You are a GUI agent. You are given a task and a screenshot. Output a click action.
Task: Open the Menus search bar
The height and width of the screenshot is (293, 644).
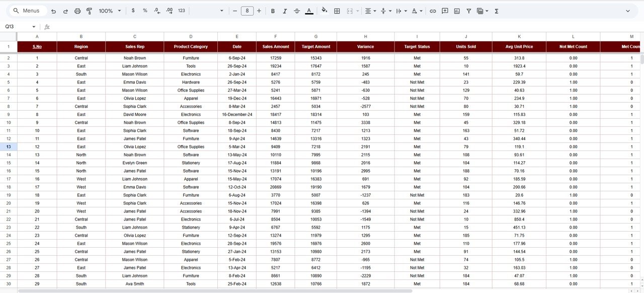tap(26, 10)
